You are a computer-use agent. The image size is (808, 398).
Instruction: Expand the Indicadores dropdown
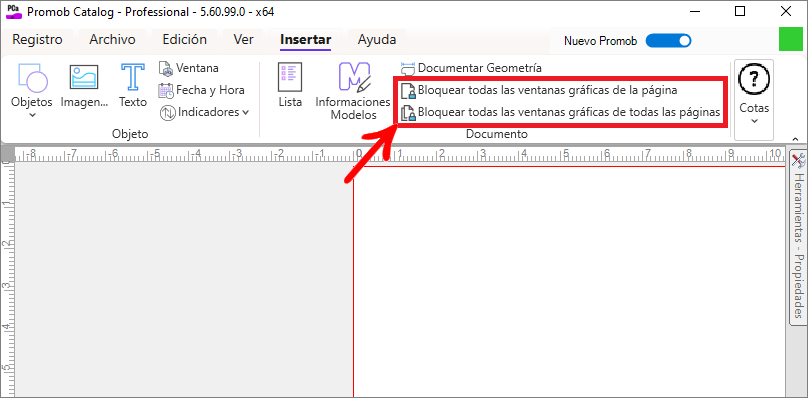coord(205,112)
